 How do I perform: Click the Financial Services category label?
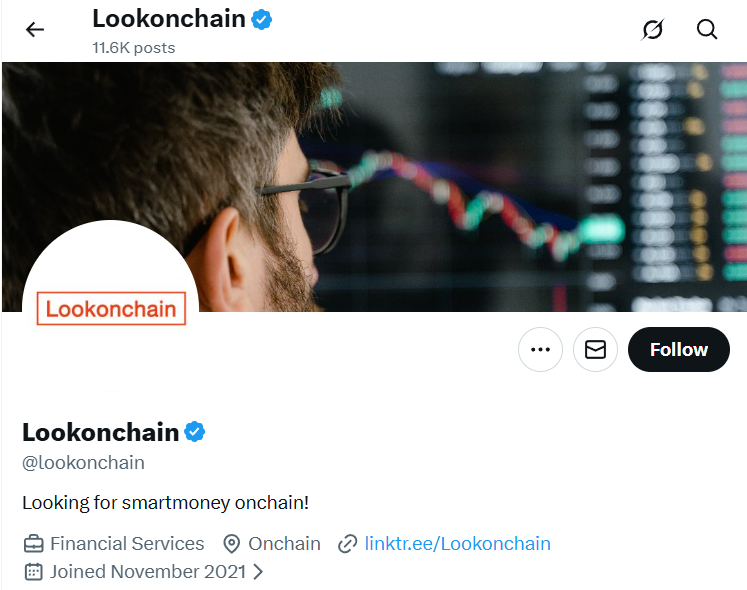click(x=127, y=544)
